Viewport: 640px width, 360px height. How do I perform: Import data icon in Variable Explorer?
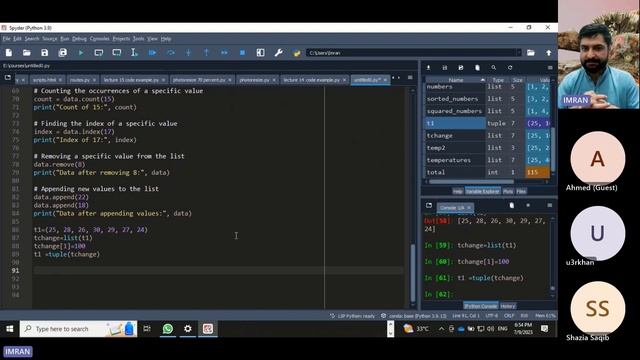tap(429, 68)
